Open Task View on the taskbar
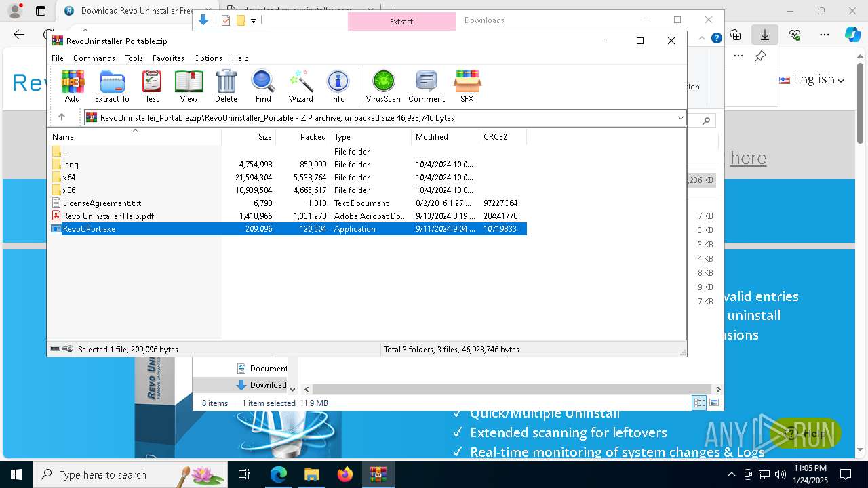The image size is (868, 488). pos(244,474)
